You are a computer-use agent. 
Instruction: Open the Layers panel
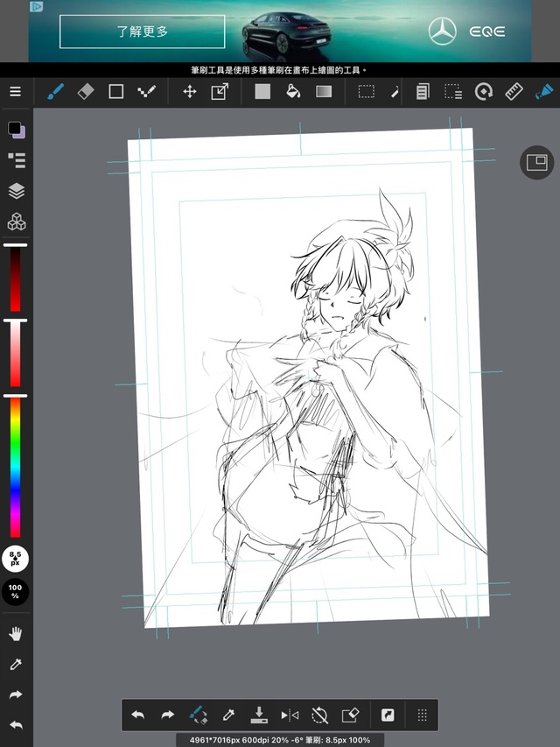coord(16,191)
